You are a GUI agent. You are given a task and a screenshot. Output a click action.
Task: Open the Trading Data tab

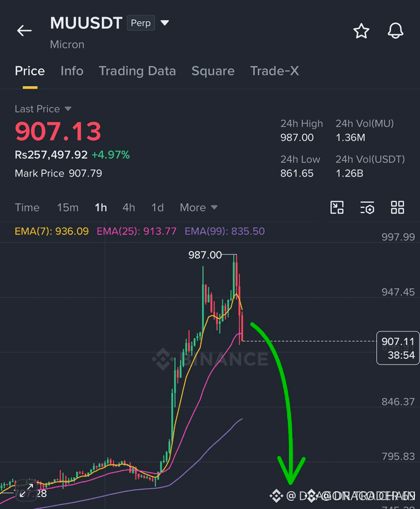[x=137, y=71]
